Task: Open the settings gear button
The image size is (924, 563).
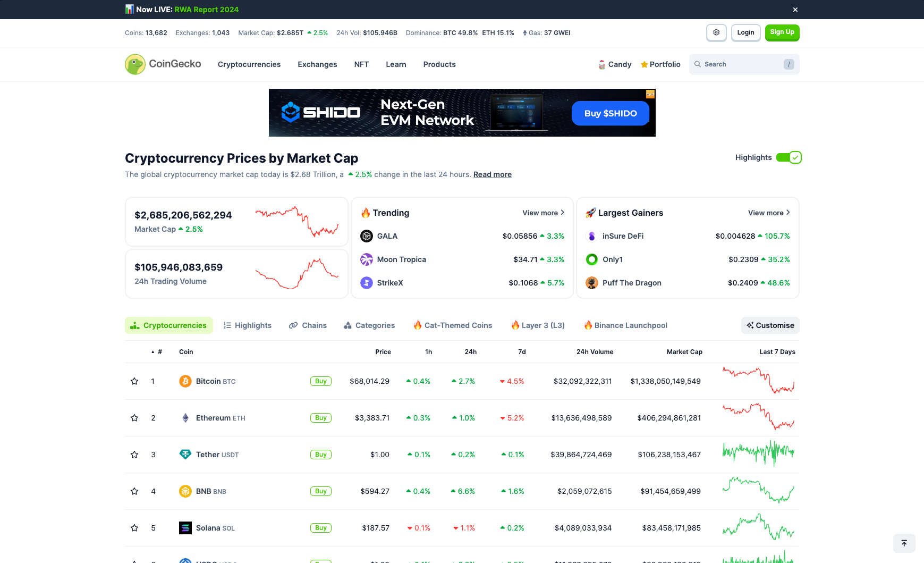Action: coord(716,32)
